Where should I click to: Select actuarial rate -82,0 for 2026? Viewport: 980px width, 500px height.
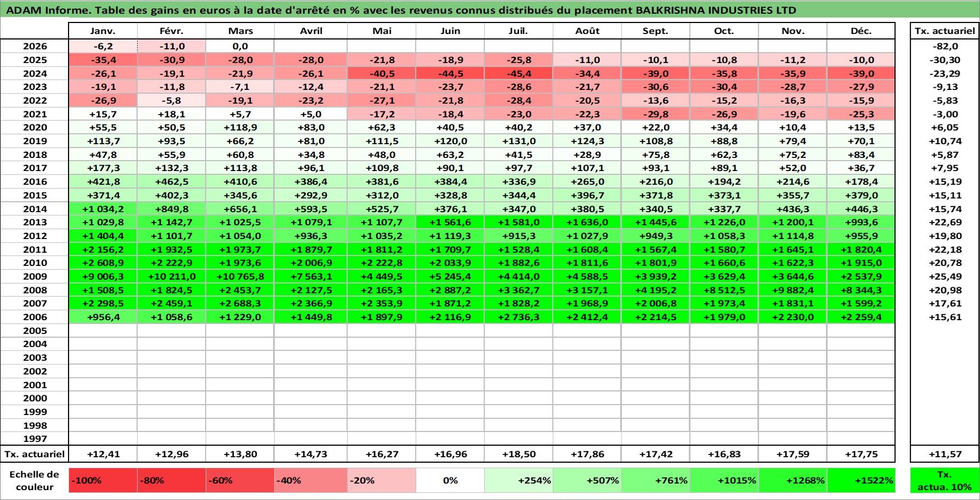(x=945, y=46)
